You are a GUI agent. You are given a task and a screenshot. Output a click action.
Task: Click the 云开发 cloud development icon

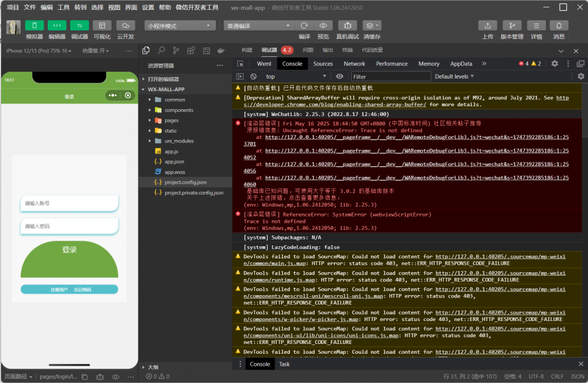tap(125, 26)
